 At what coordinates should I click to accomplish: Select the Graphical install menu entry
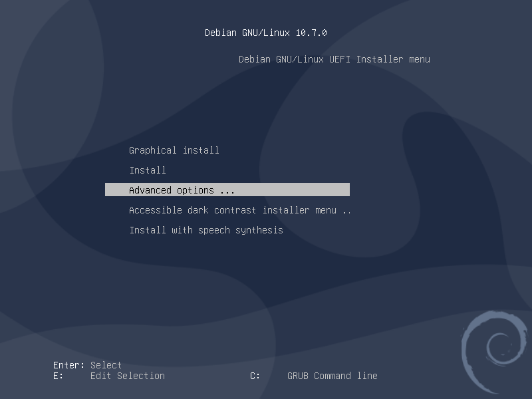(174, 150)
